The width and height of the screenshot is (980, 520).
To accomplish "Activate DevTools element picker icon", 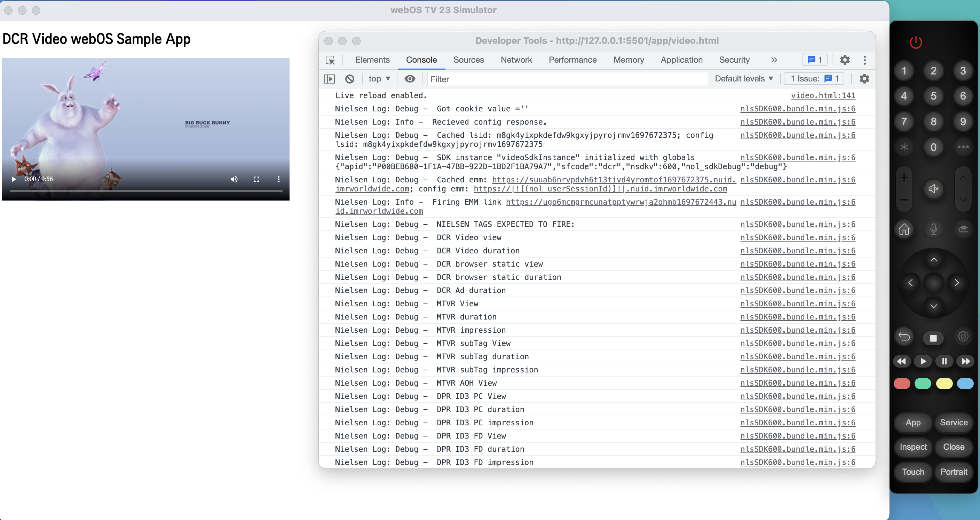I will pyautogui.click(x=330, y=60).
